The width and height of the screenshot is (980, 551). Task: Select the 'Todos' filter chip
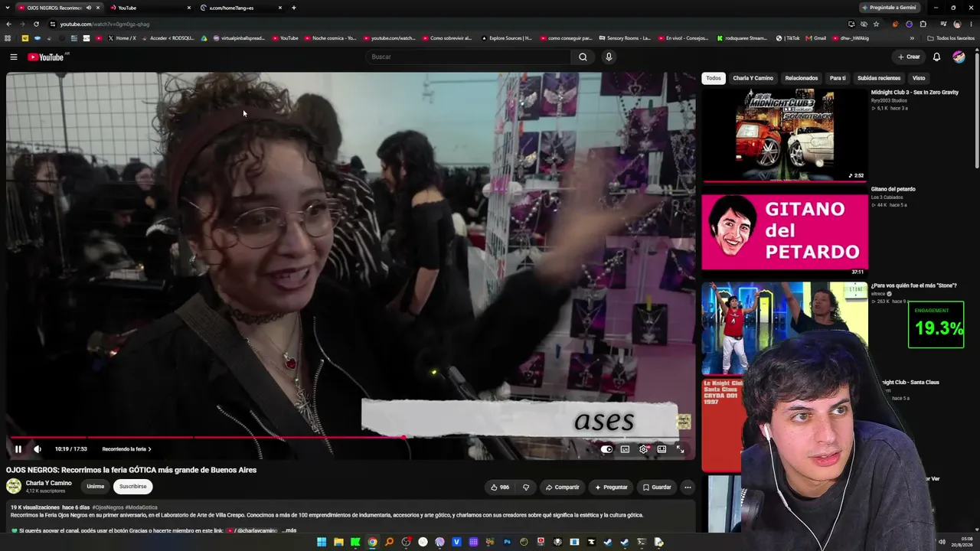click(x=714, y=78)
